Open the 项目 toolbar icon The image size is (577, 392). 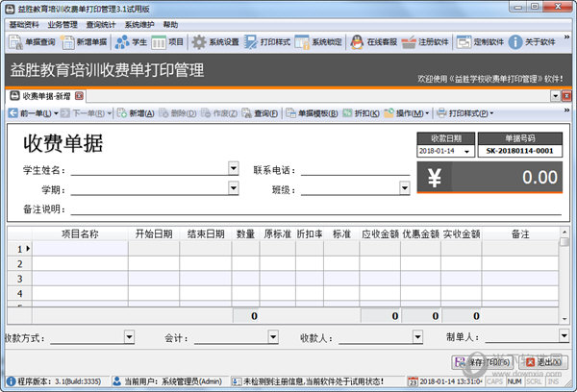[167, 42]
